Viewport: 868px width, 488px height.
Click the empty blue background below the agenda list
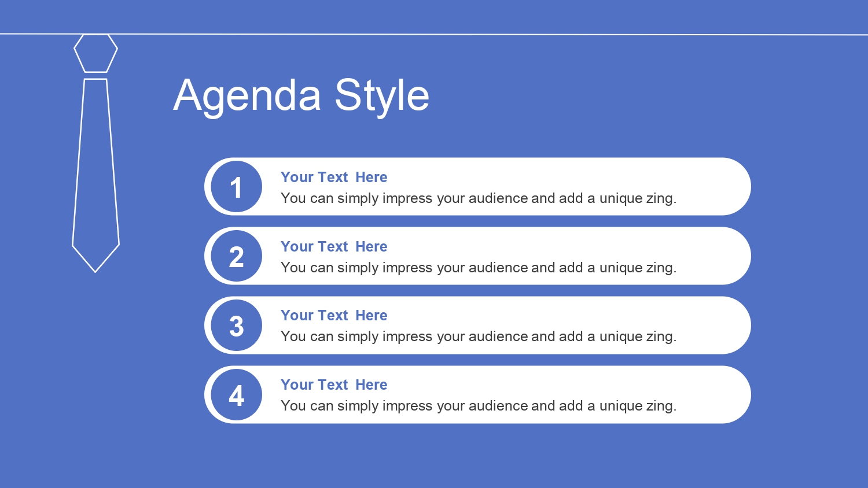coord(434,457)
